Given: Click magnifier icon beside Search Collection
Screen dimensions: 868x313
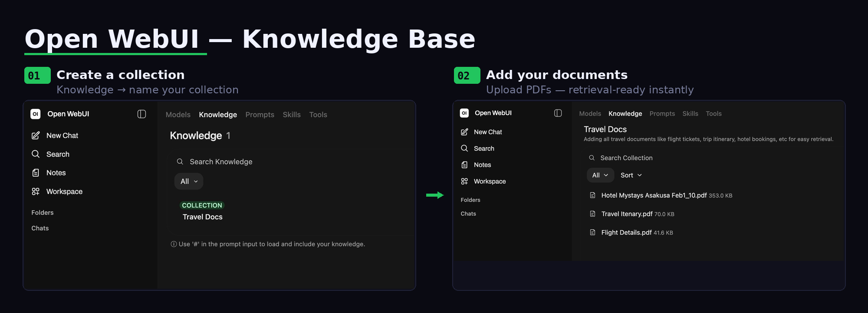Looking at the screenshot, I should click(x=592, y=158).
